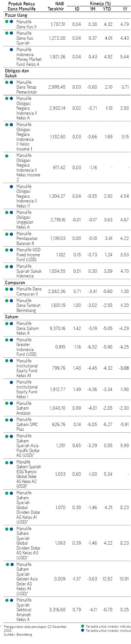Screen dimensions: 131x644
Task: Click the green dot beside Obligasi Negara Indonesia II Kelas Income 2
Action: 7,156
